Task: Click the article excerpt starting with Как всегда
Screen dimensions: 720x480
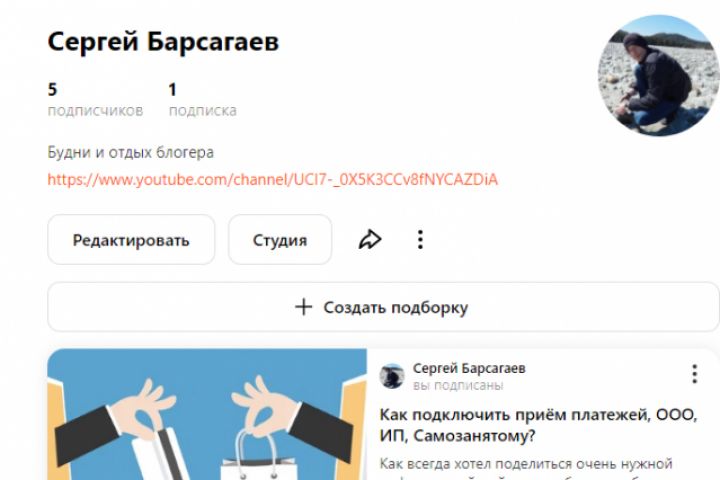Action: click(x=526, y=469)
